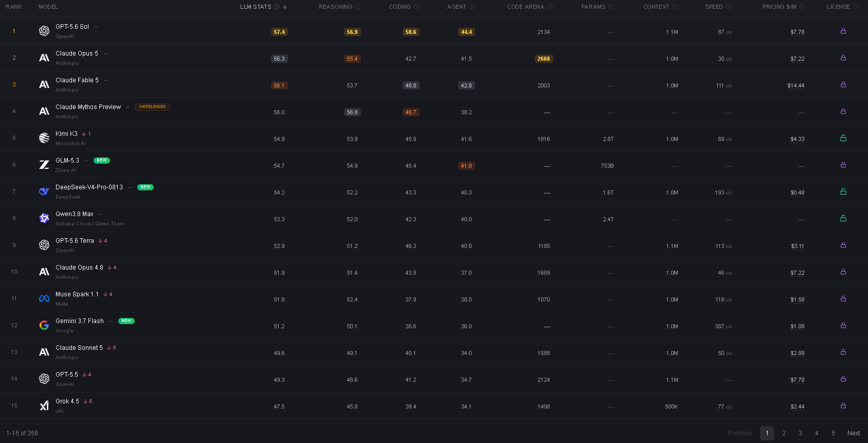Click the OpenAI logo beside GPT-5.6 Sol
Image resolution: width=868 pixels, height=443 pixels.
[44, 31]
